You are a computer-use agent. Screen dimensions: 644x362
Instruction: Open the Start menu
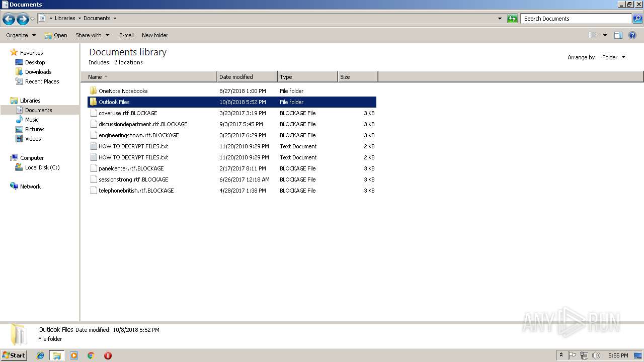(14, 355)
